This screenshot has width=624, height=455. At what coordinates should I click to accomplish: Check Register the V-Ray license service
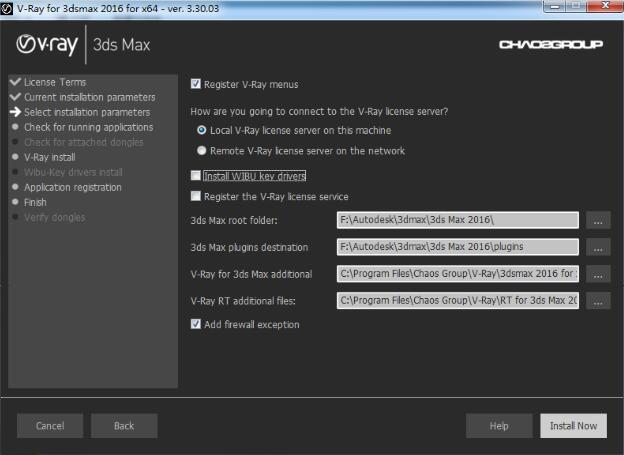[x=196, y=196]
